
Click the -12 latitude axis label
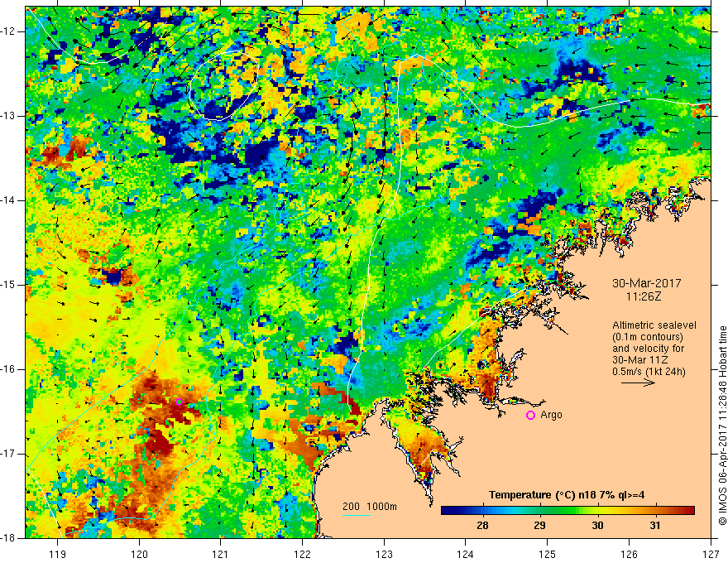coord(8,31)
